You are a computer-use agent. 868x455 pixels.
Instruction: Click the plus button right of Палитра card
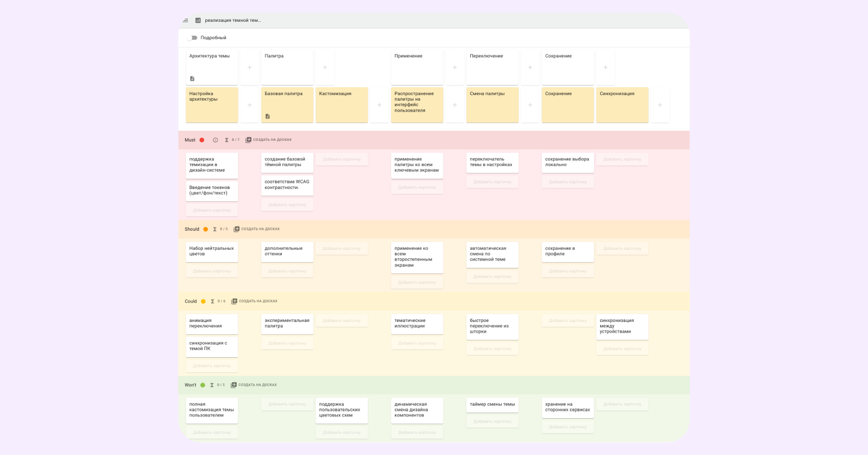pyautogui.click(x=325, y=68)
